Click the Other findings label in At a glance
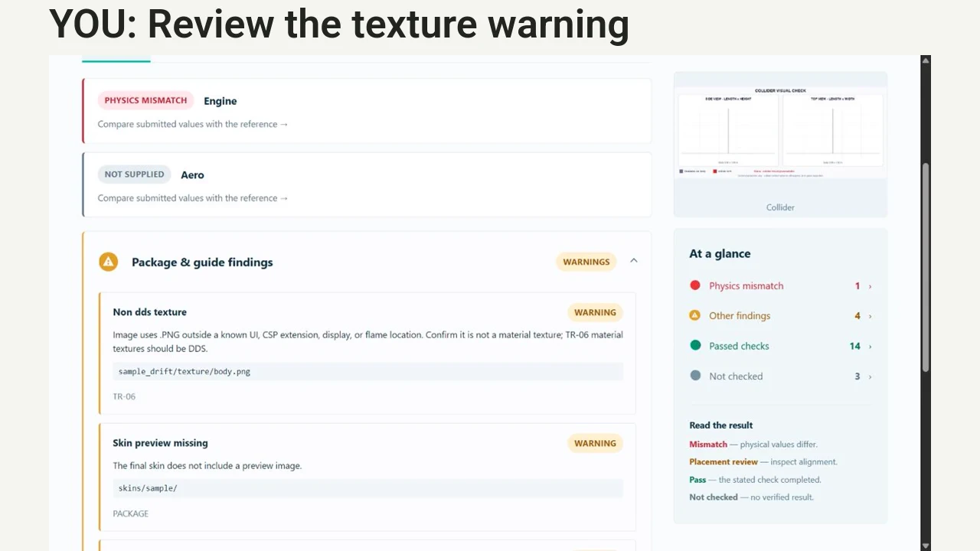 tap(740, 316)
